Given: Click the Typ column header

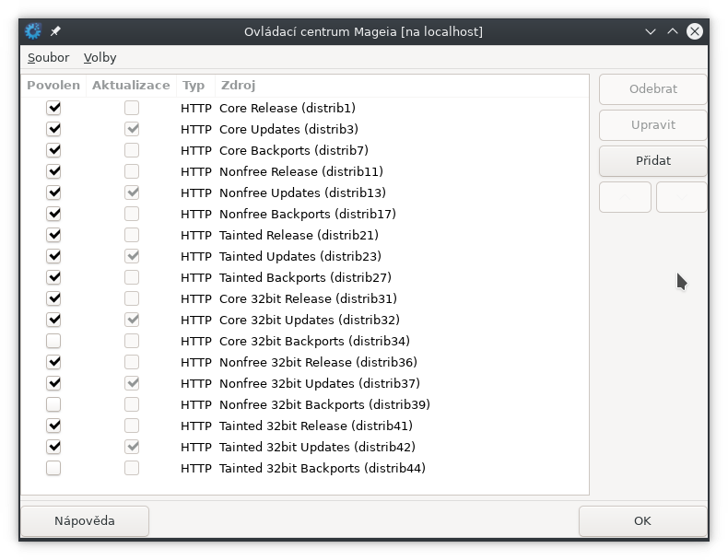Looking at the screenshot, I should click(x=194, y=86).
